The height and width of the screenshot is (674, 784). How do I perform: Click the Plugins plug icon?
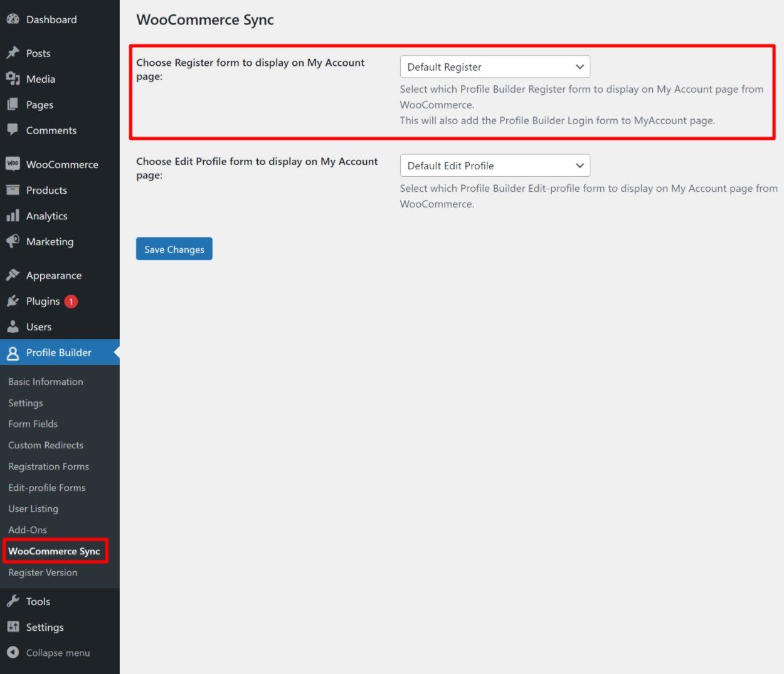tap(13, 301)
